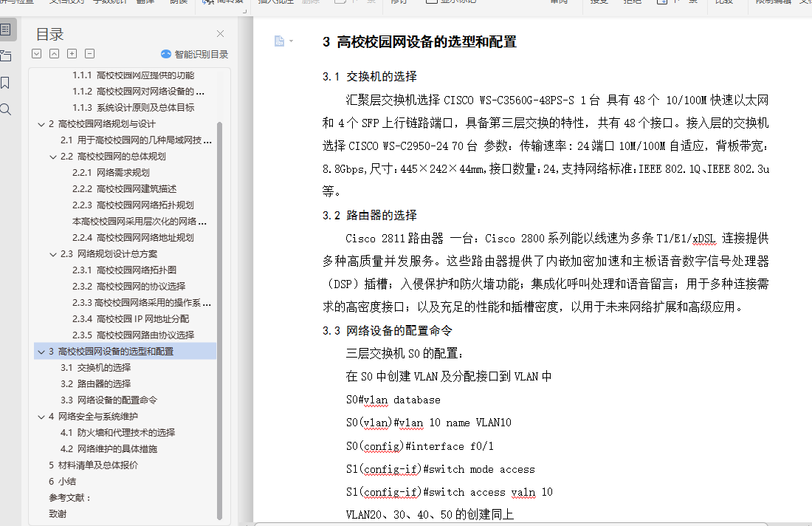This screenshot has height=526, width=812.
Task: Click the line VLAN20、30、40、50 的创建同上
Action: 430,515
